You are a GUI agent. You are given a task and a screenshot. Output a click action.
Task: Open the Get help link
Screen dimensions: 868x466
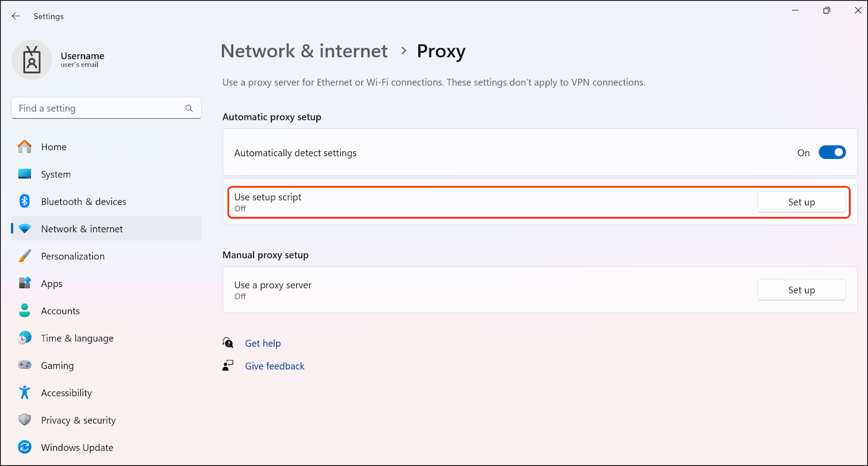tap(263, 343)
